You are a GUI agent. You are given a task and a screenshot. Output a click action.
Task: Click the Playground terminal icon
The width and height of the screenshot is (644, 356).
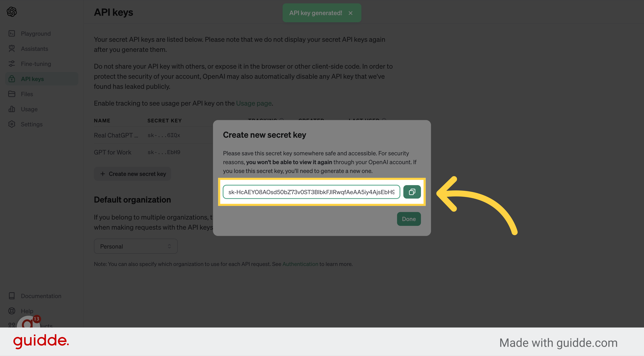click(x=12, y=34)
